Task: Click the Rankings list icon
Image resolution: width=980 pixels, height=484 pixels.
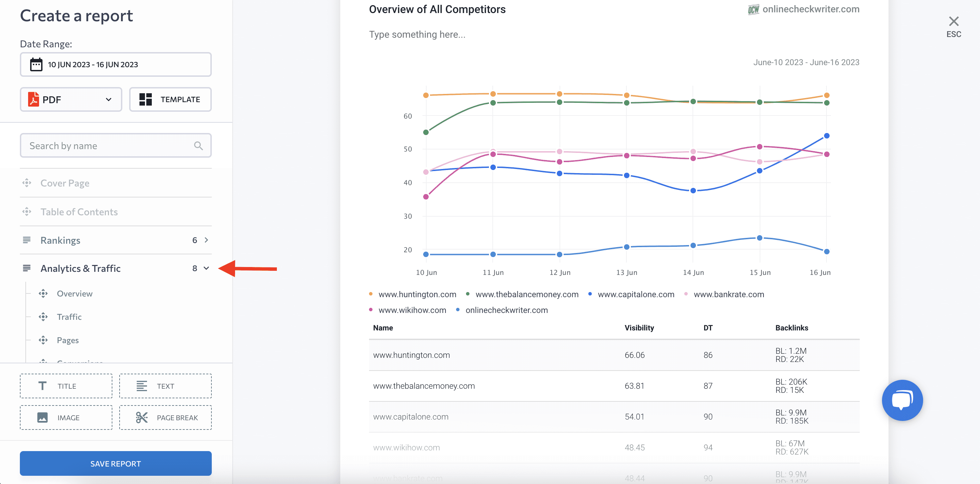Action: [27, 240]
